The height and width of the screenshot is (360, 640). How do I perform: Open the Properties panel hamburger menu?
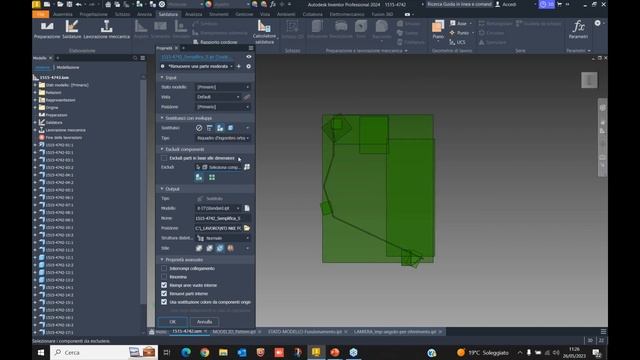(x=251, y=48)
